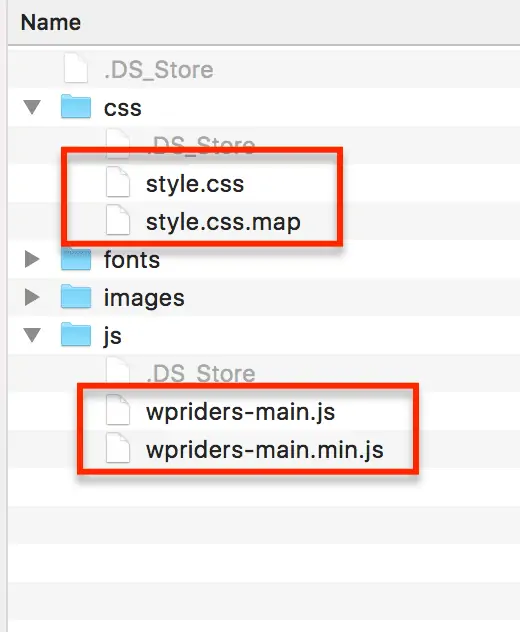This screenshot has height=632, width=520.
Task: Select the fonts folder name
Action: point(132,260)
